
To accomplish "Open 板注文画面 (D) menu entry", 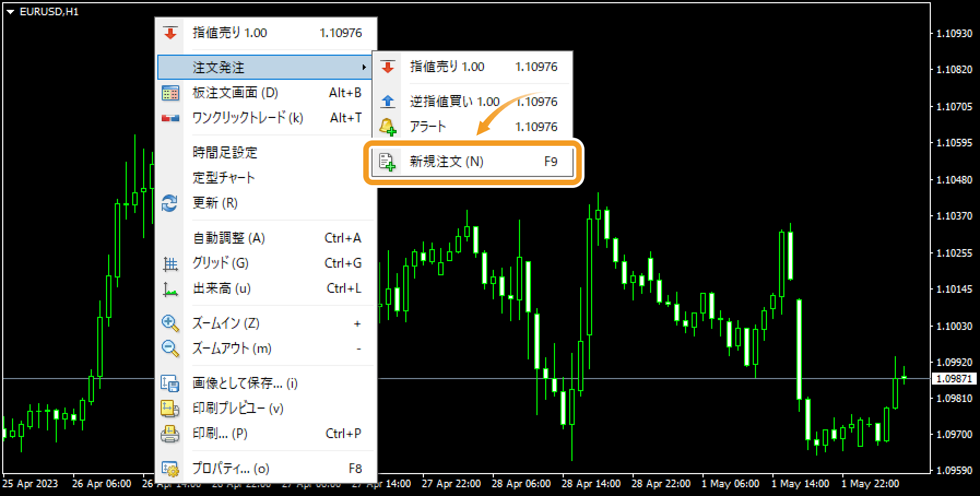I will pos(266,93).
